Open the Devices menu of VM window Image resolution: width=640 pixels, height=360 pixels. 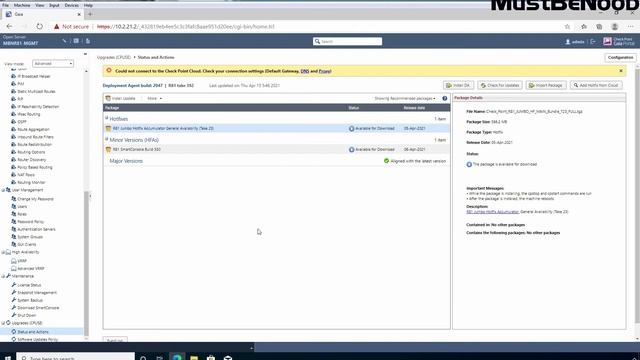tap(71, 5)
